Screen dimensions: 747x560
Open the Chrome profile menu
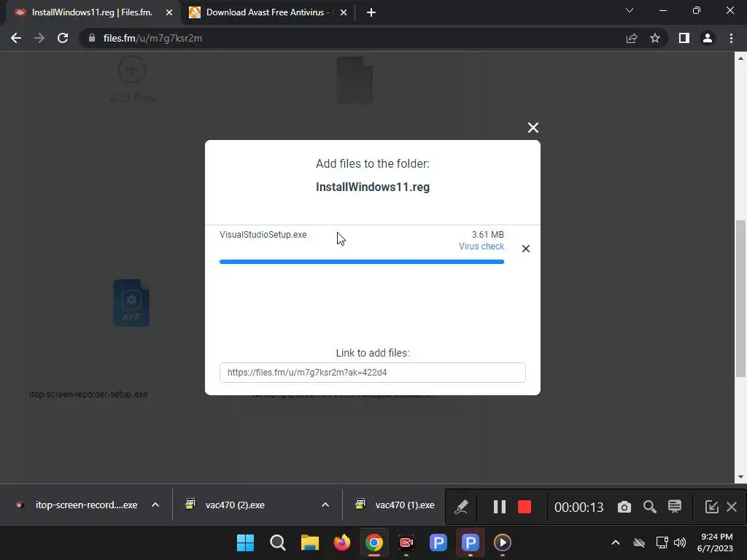pyautogui.click(x=708, y=38)
